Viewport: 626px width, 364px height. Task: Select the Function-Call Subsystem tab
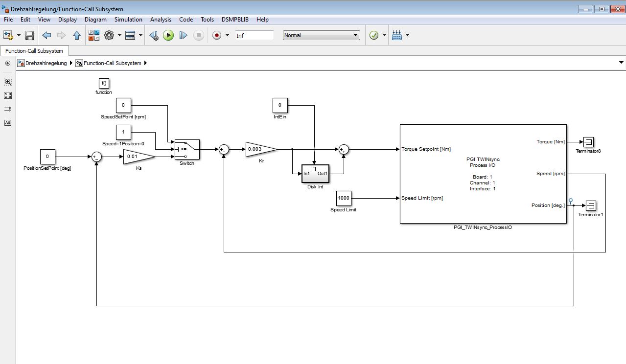tap(34, 51)
